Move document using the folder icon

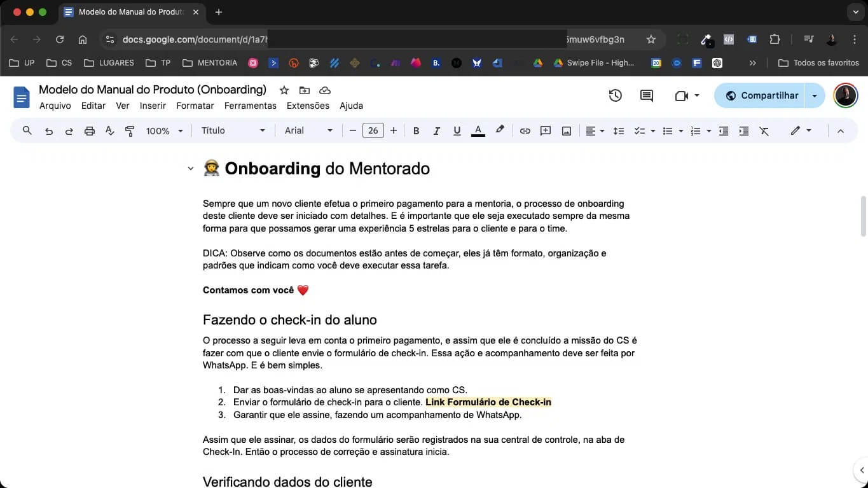coord(305,90)
